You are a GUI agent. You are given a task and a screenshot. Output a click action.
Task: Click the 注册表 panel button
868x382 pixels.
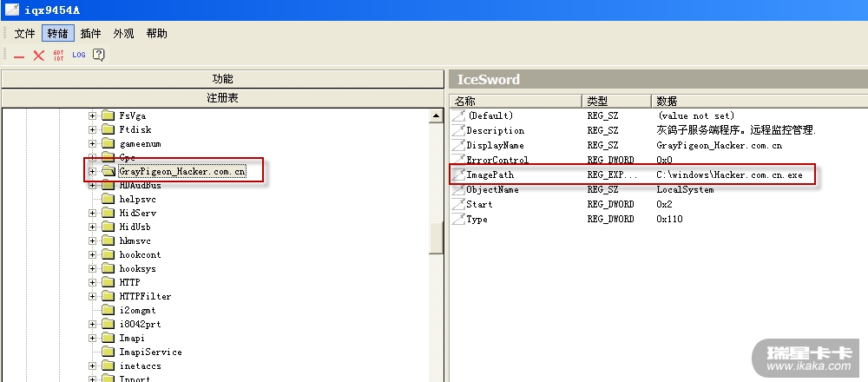[x=222, y=98]
